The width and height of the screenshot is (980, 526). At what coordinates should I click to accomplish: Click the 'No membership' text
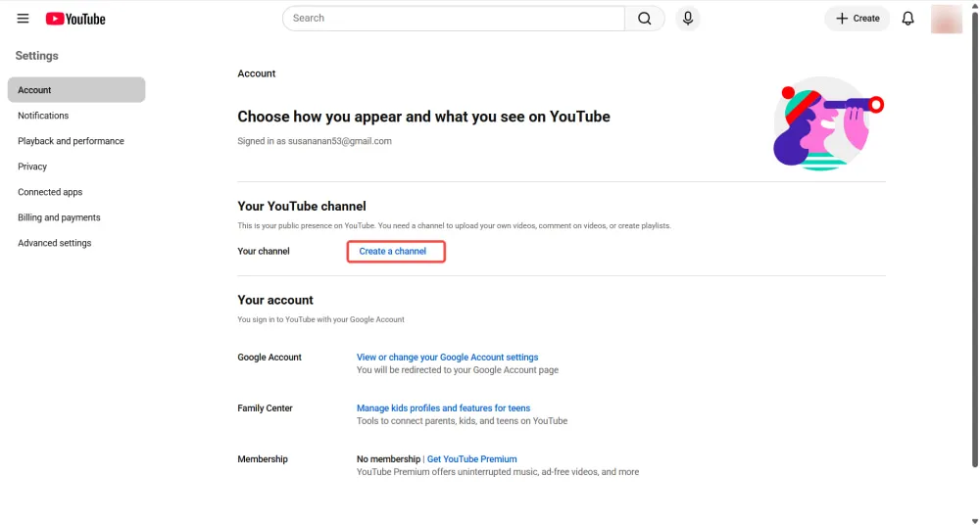coord(388,459)
